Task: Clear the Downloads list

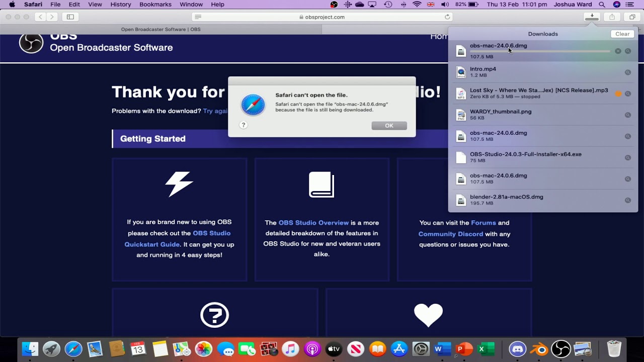Action: pyautogui.click(x=622, y=34)
